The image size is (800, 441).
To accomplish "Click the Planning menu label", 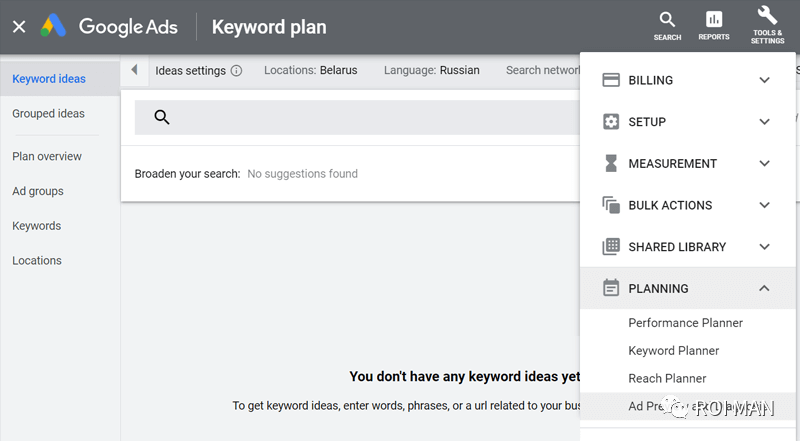I will pos(658,289).
